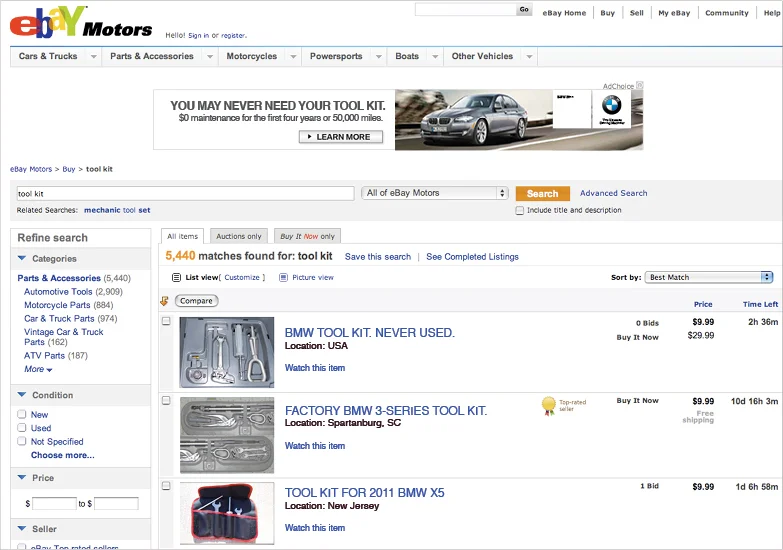
Task: Click See Completed Listings link
Action: [472, 257]
